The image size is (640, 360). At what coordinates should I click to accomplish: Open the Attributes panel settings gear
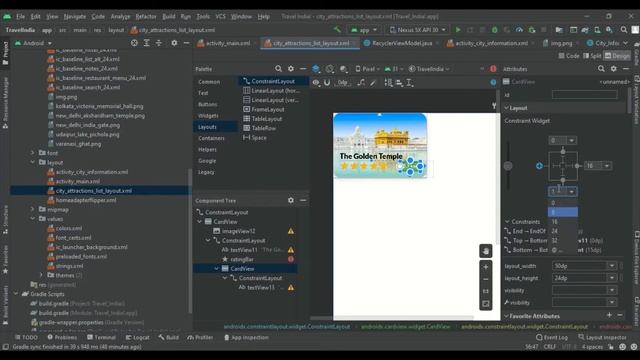pyautogui.click(x=613, y=69)
